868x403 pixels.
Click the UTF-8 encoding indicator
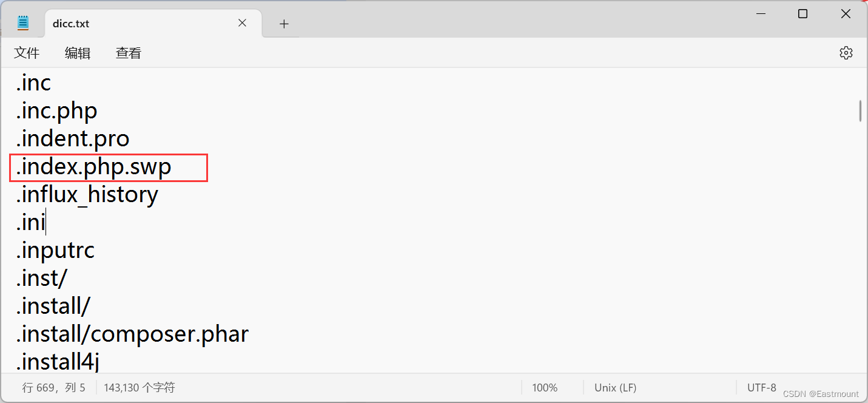pos(762,387)
